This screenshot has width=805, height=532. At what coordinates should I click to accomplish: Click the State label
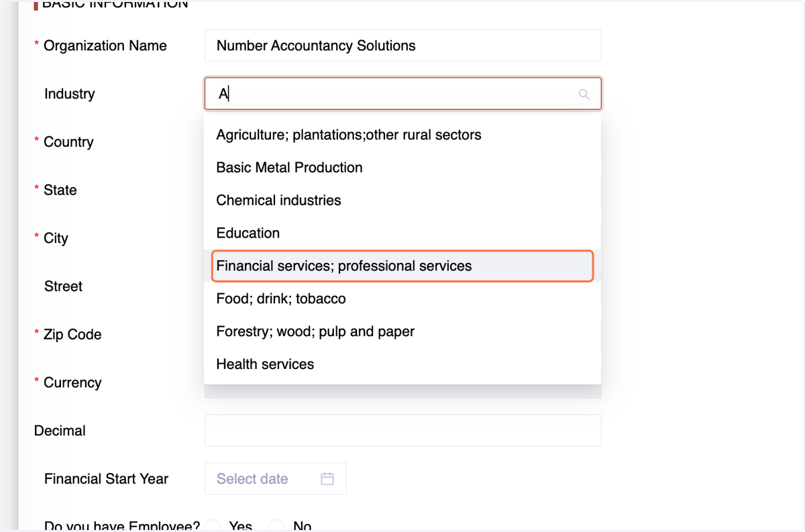[x=60, y=191]
